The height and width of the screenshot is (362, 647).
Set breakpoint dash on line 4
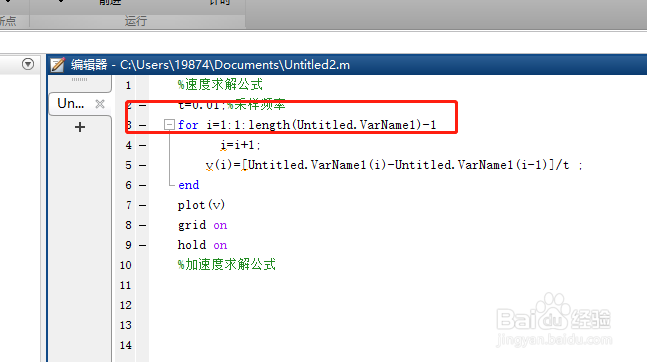click(x=143, y=145)
